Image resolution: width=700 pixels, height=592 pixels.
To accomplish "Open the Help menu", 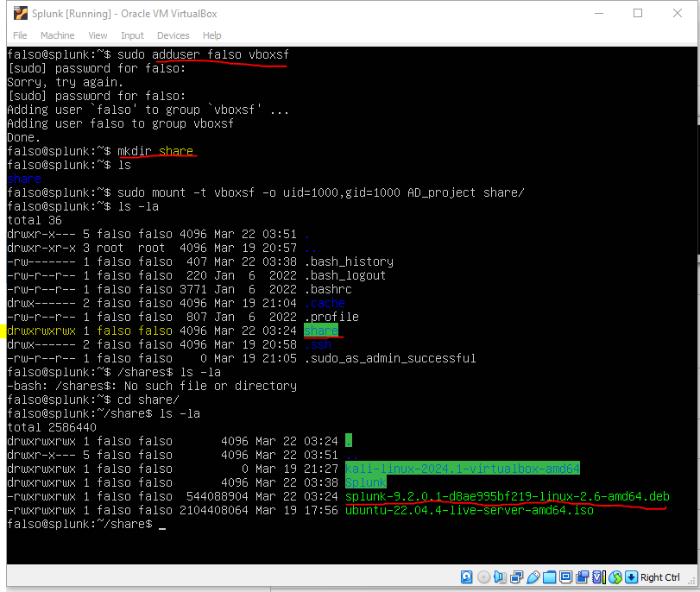I will click(x=212, y=35).
